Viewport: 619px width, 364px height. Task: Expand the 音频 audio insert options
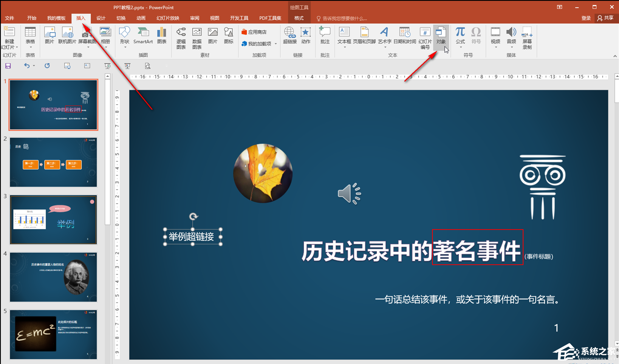511,46
